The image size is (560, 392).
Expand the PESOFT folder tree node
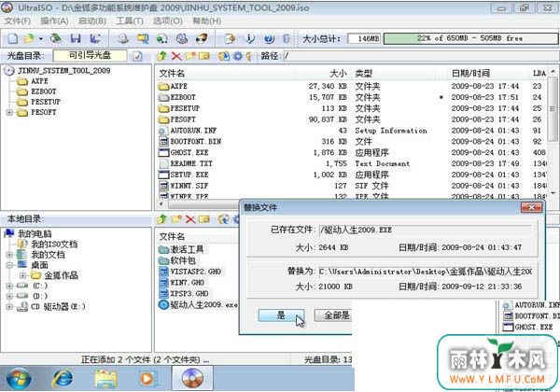tap(9, 112)
